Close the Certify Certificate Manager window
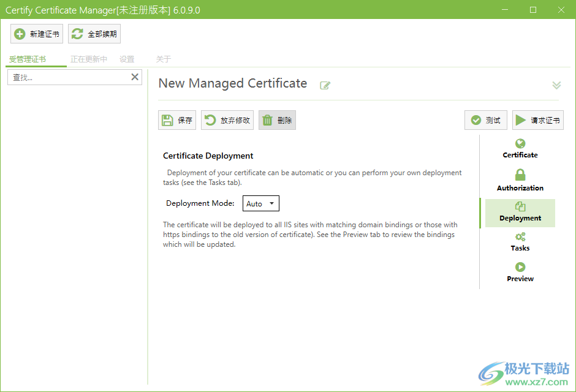Viewport: 576px width, 392px height. tap(561, 10)
